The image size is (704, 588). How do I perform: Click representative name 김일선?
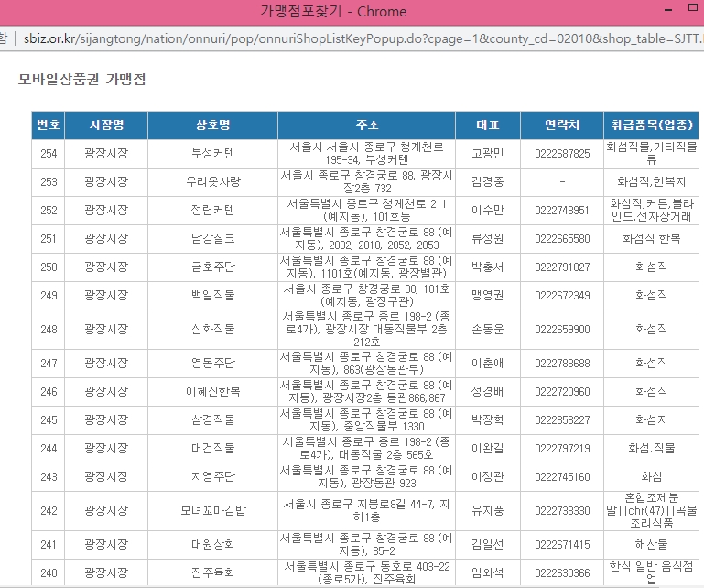coord(488,544)
